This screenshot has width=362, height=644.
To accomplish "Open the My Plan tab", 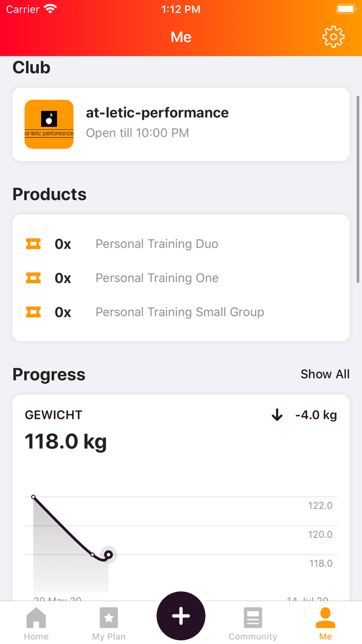I will point(109,623).
